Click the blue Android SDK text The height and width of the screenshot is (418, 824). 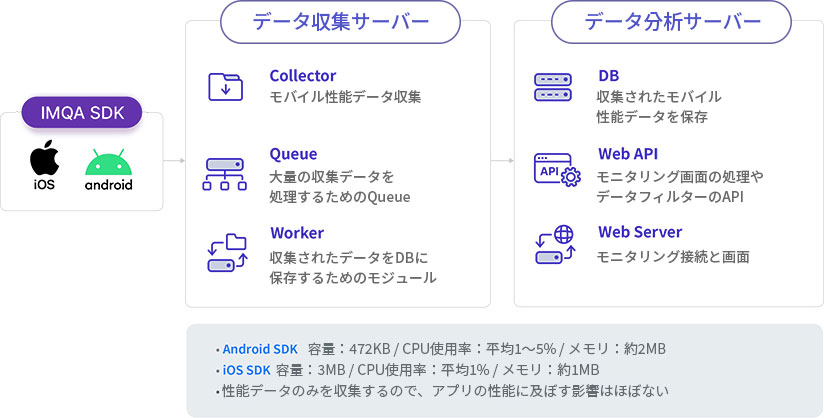tap(260, 349)
